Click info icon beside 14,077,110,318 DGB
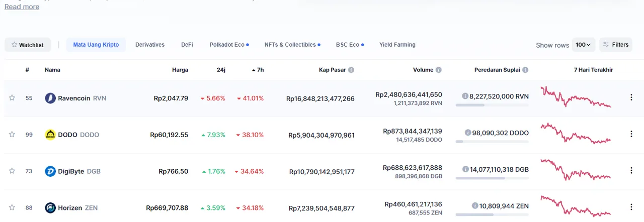Image resolution: width=644 pixels, height=222 pixels. pyautogui.click(x=465, y=169)
